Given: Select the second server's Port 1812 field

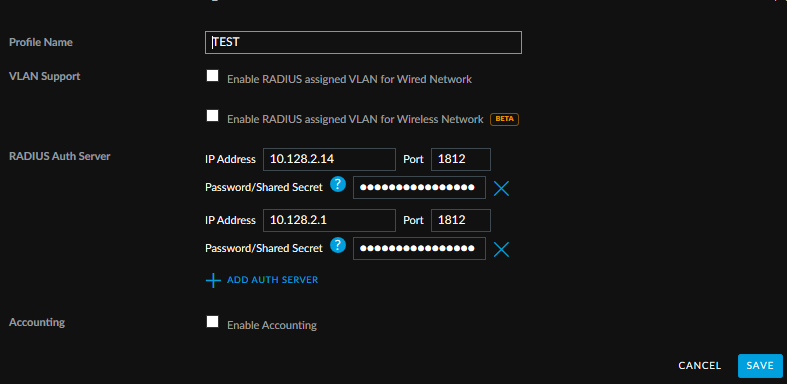Looking at the screenshot, I should click(x=461, y=220).
